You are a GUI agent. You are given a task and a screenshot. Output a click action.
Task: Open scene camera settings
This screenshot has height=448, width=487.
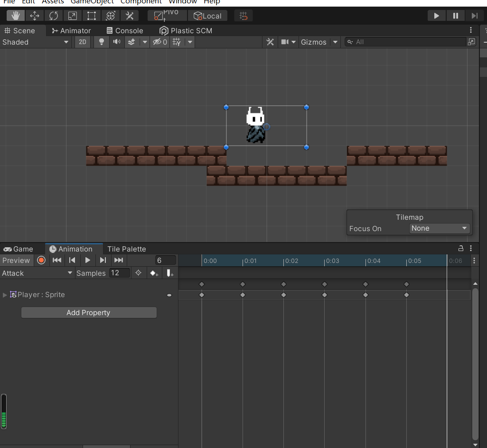[288, 42]
